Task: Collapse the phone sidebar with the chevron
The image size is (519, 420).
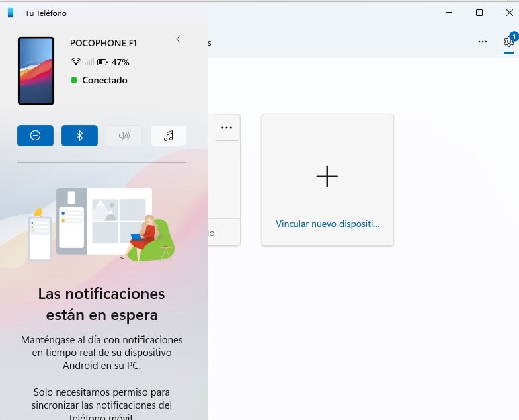Action: tap(179, 40)
